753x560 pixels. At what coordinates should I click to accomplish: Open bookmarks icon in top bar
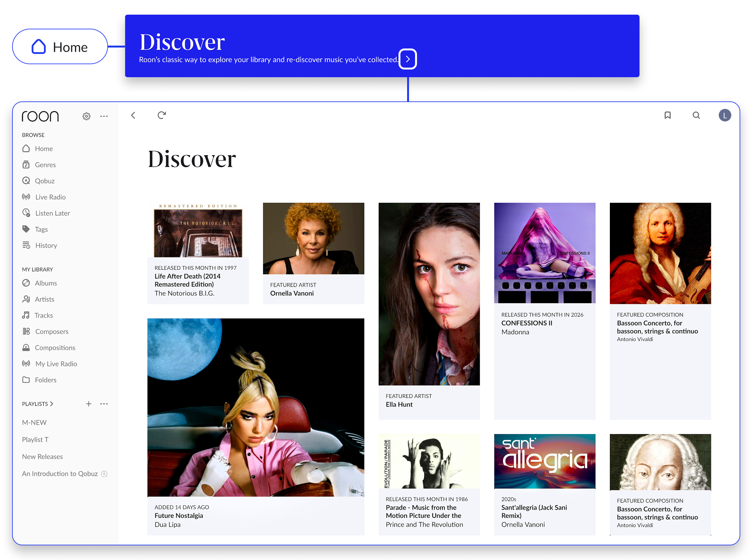click(667, 115)
